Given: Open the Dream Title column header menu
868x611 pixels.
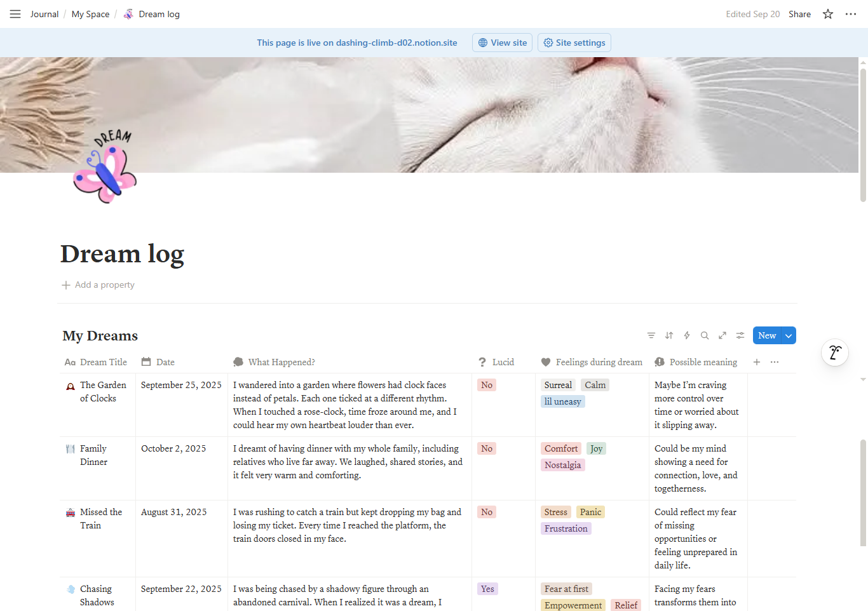Looking at the screenshot, I should [96, 362].
